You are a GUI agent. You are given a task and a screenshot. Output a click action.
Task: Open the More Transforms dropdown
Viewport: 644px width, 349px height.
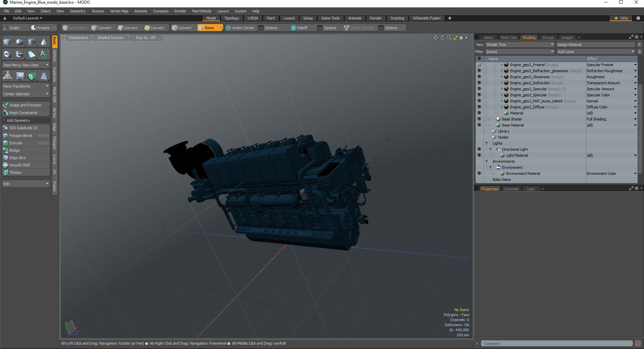tap(26, 86)
